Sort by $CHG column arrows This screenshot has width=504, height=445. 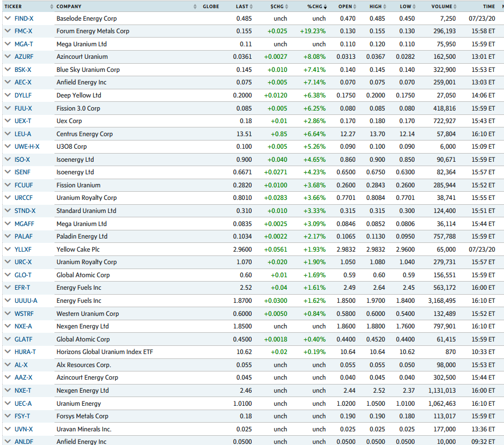pyautogui.click(x=287, y=7)
